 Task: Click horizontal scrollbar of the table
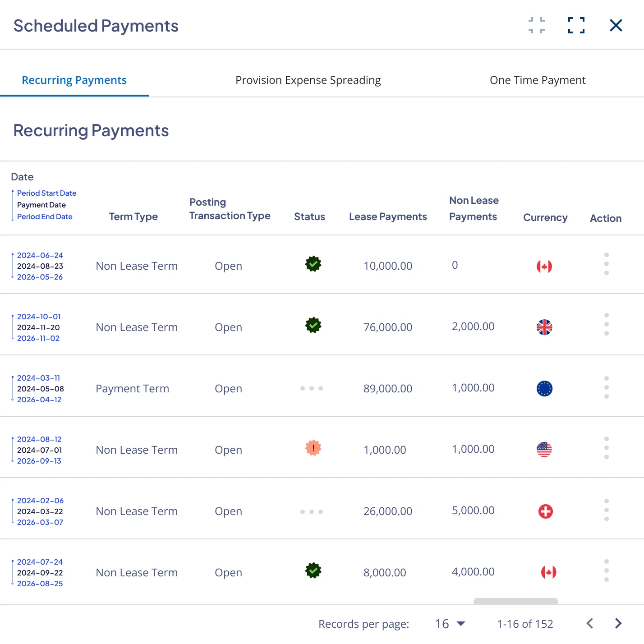click(x=516, y=601)
